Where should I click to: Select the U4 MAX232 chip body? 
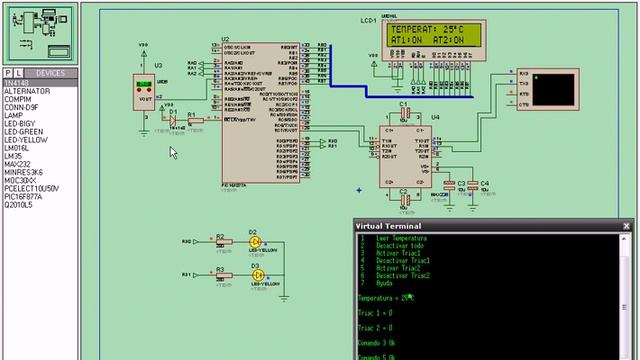point(405,157)
